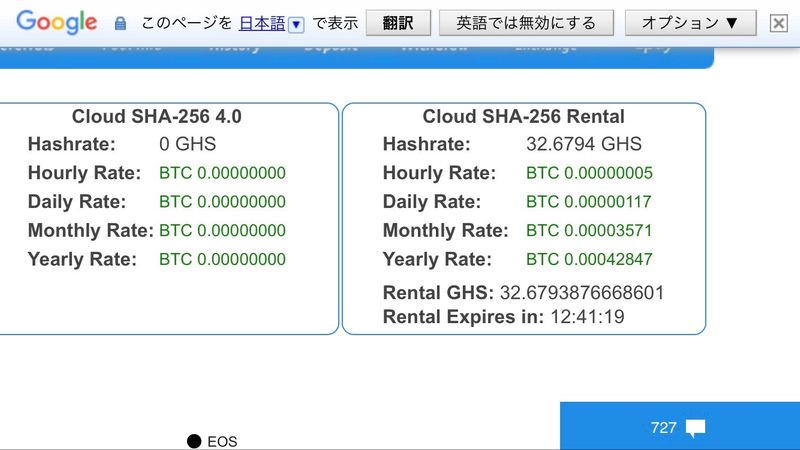Open the Exchange tab in navigation
The image size is (800, 450).
(544, 47)
